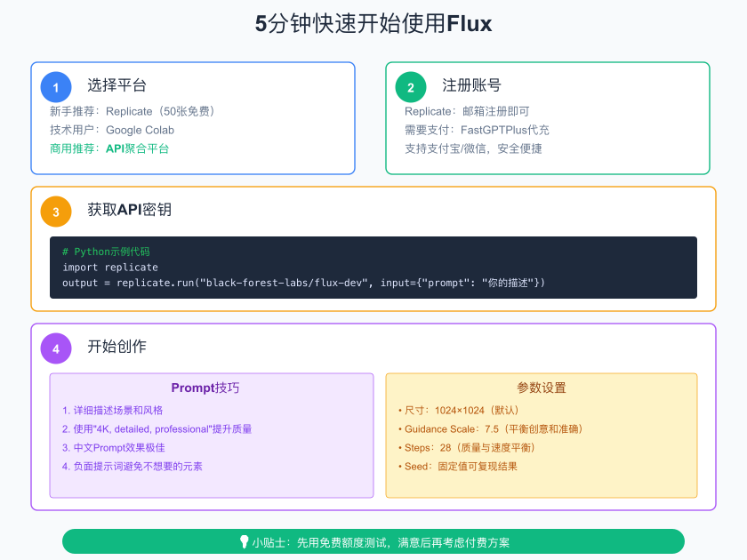
Task: Click the line 支持支付宝/微信, 安全便捷
Action: tap(473, 148)
